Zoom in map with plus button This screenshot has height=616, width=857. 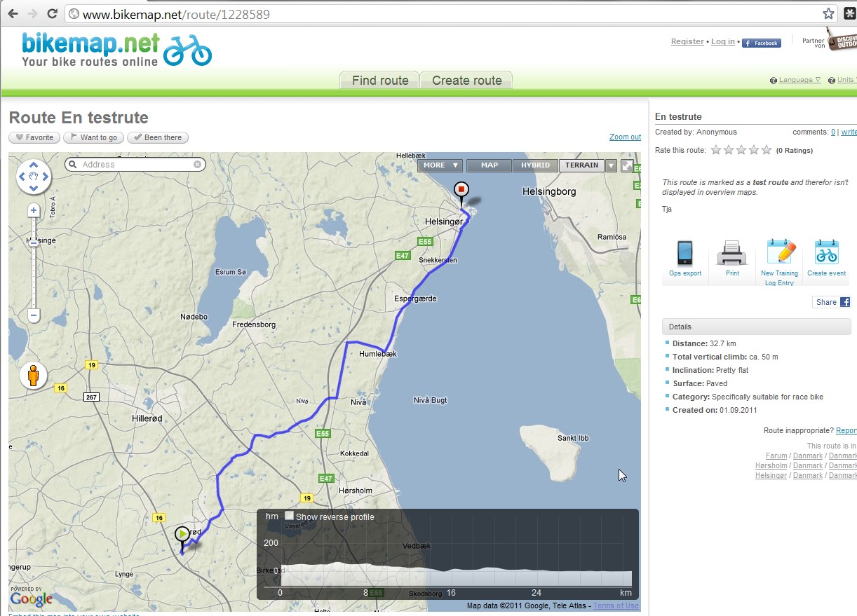point(34,210)
